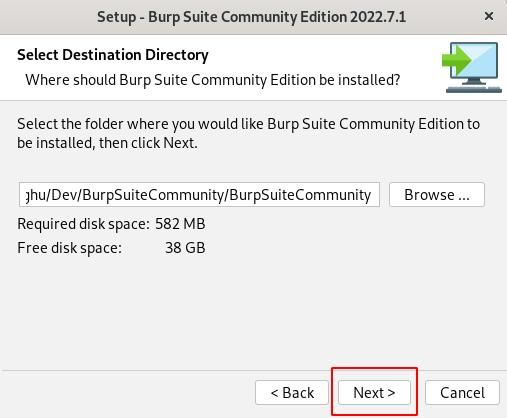The image size is (507, 418).
Task: Click the "Required disk space:" label
Action: (83, 224)
